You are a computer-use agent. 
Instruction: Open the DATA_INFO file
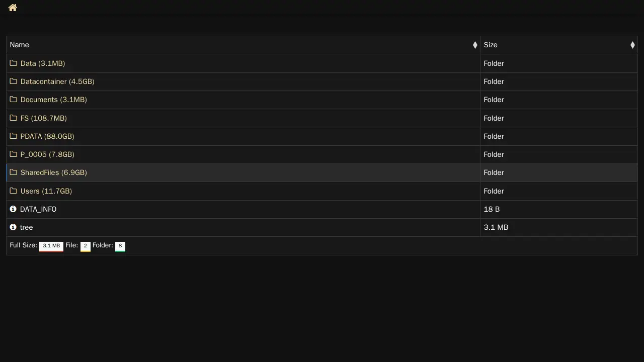coord(38,209)
